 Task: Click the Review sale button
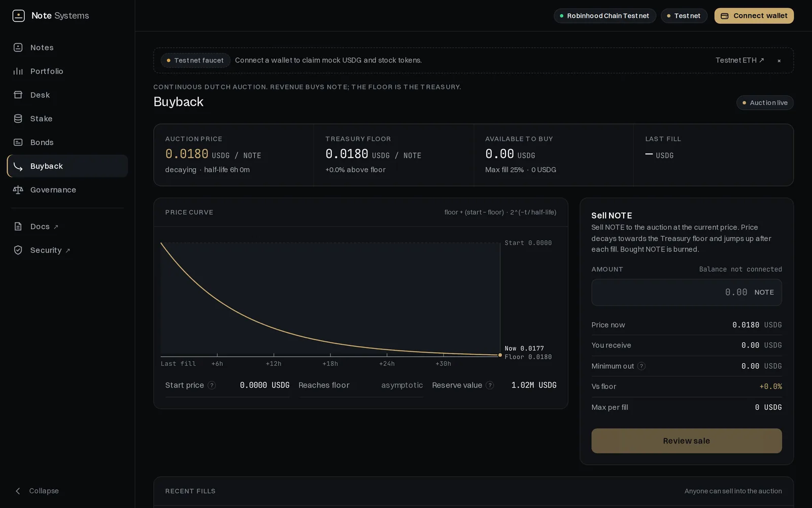[x=686, y=441]
